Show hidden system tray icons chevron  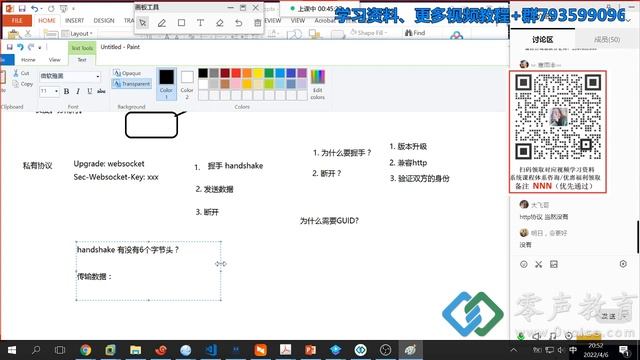click(x=513, y=350)
